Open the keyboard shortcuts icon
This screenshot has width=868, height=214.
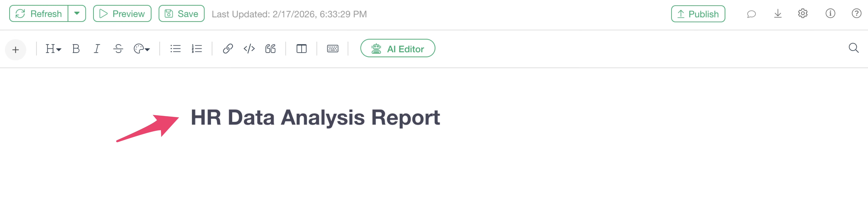click(332, 49)
